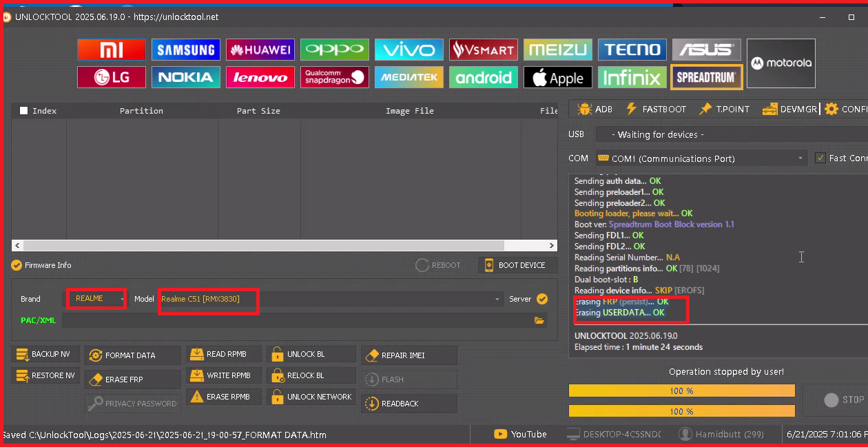868x447 pixels.
Task: Pick the ASUS brand logo
Action: (x=706, y=50)
